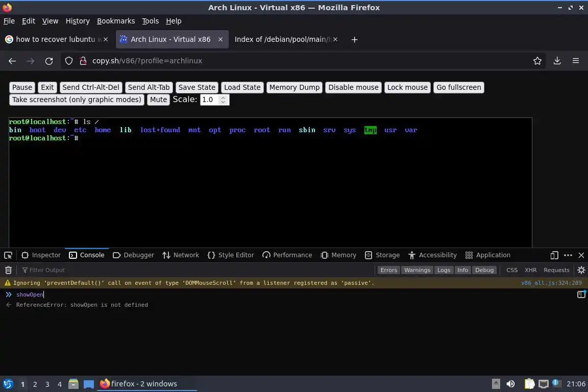This screenshot has height=392, width=588.
Task: Open the Edit menu
Action: (29, 21)
